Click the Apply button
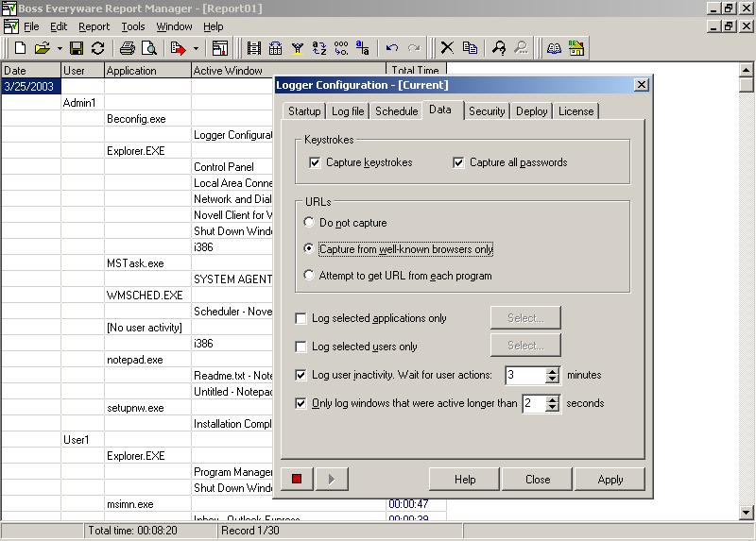The image size is (756, 541). [610, 479]
